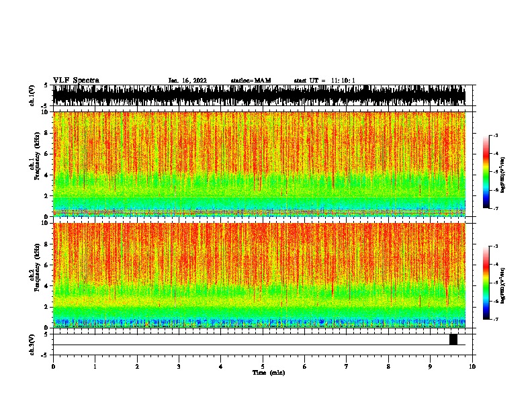Click the "ch.1(V)" y-axis label of the waveform panel
532x411 pixels.
tap(32, 95)
